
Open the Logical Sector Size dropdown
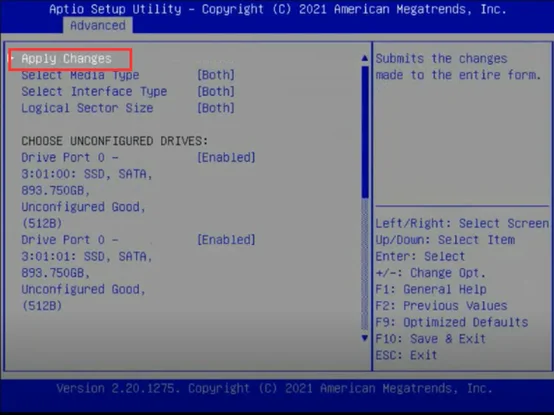(x=216, y=108)
